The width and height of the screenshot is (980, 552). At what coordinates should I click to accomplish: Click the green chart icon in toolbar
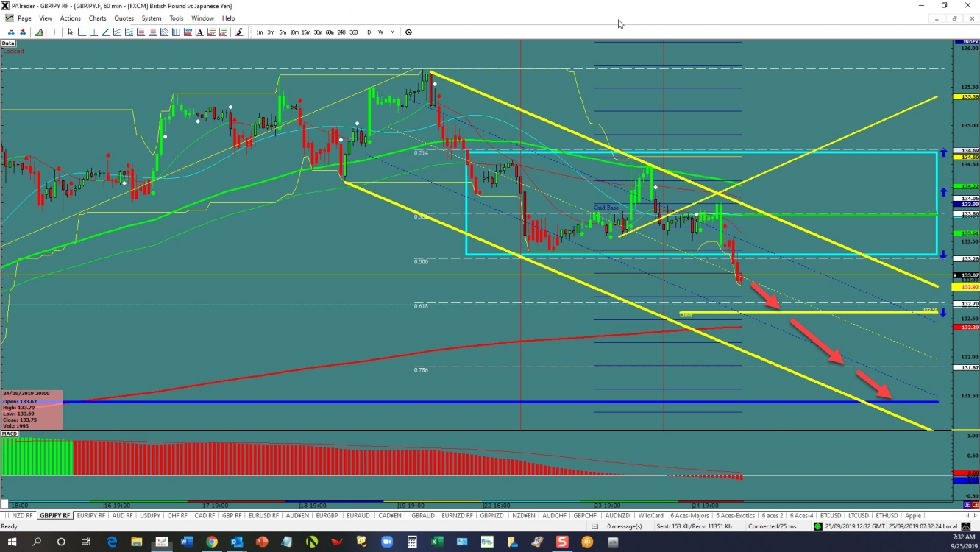(x=38, y=32)
